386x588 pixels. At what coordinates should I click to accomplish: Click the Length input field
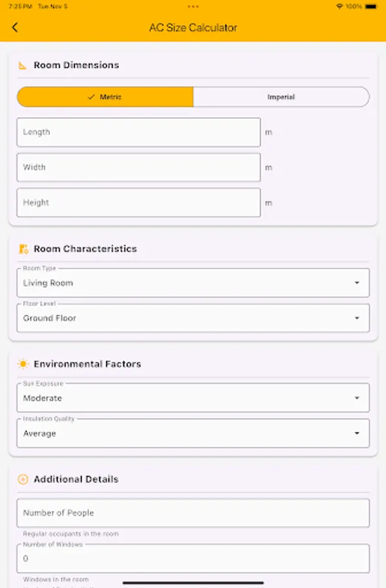pyautogui.click(x=138, y=132)
